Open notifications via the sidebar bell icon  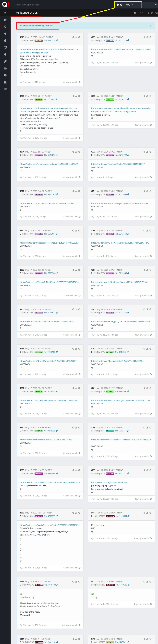click(x=5, y=54)
